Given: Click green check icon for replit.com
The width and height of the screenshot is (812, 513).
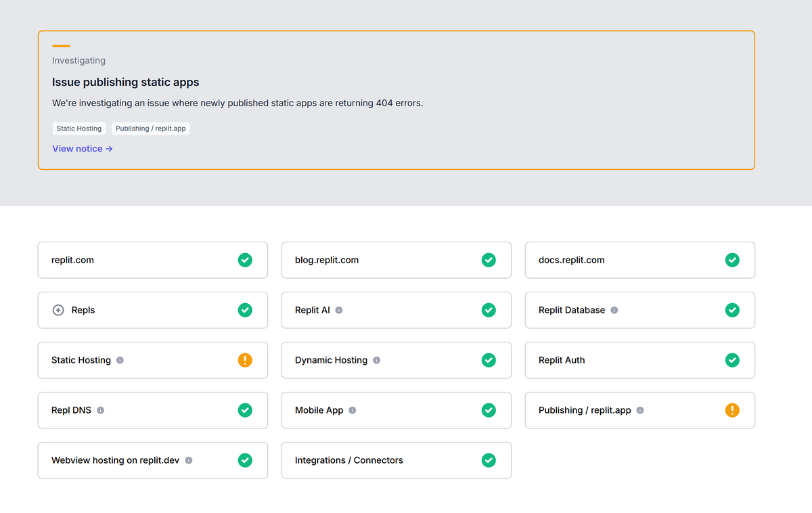Looking at the screenshot, I should pos(245,260).
